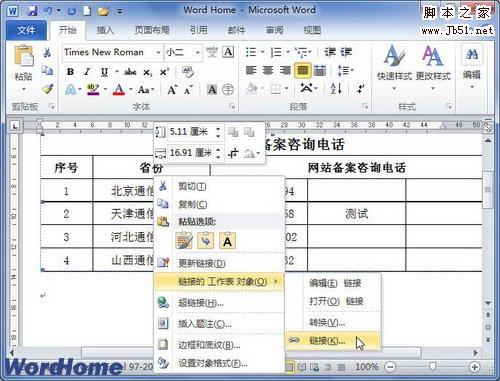The width and height of the screenshot is (500, 381).
Task: Click the text highlight color button
Action: point(93,89)
